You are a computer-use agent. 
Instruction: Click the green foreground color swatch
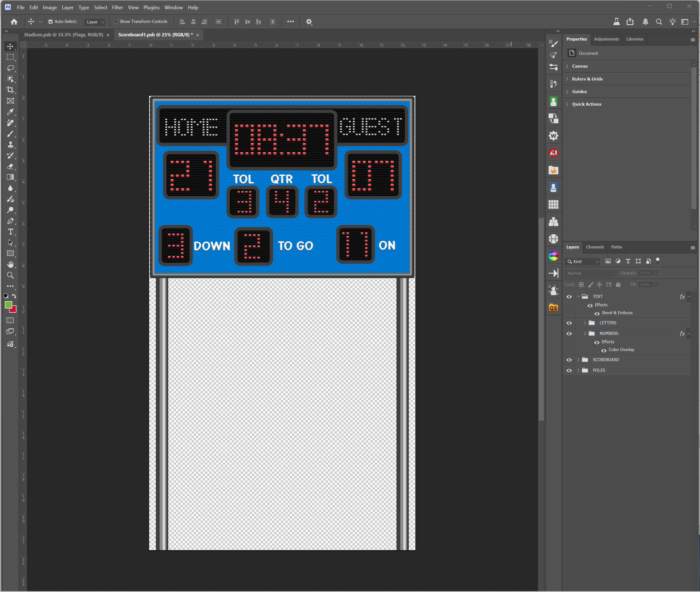tap(8, 305)
